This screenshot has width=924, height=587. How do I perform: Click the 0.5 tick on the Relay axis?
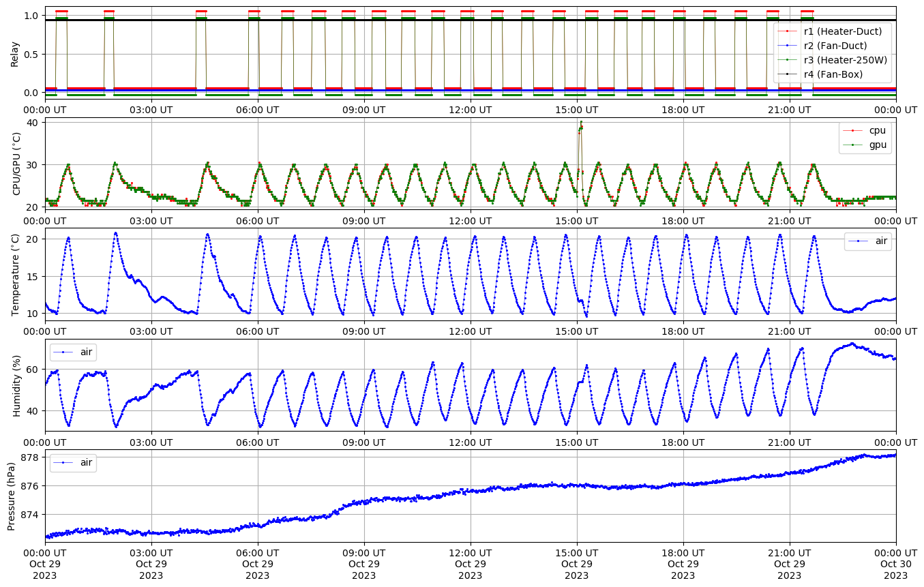32,54
